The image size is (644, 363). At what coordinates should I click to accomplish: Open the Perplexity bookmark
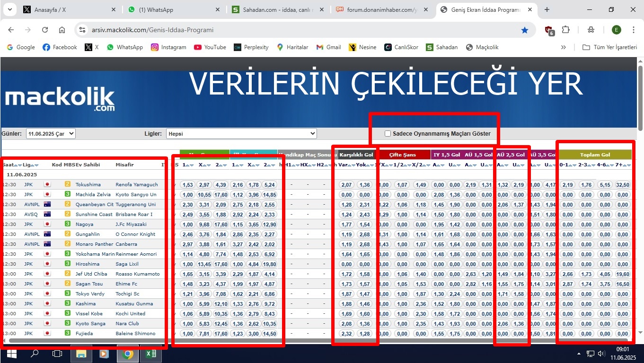coord(251,47)
